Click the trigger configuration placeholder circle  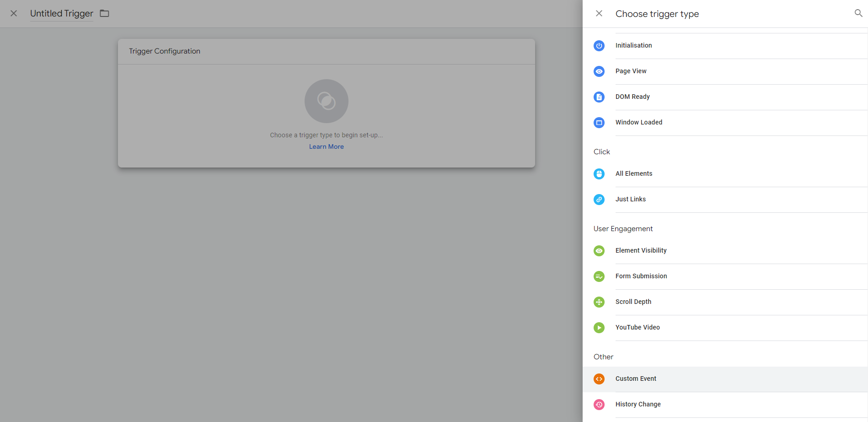[327, 101]
